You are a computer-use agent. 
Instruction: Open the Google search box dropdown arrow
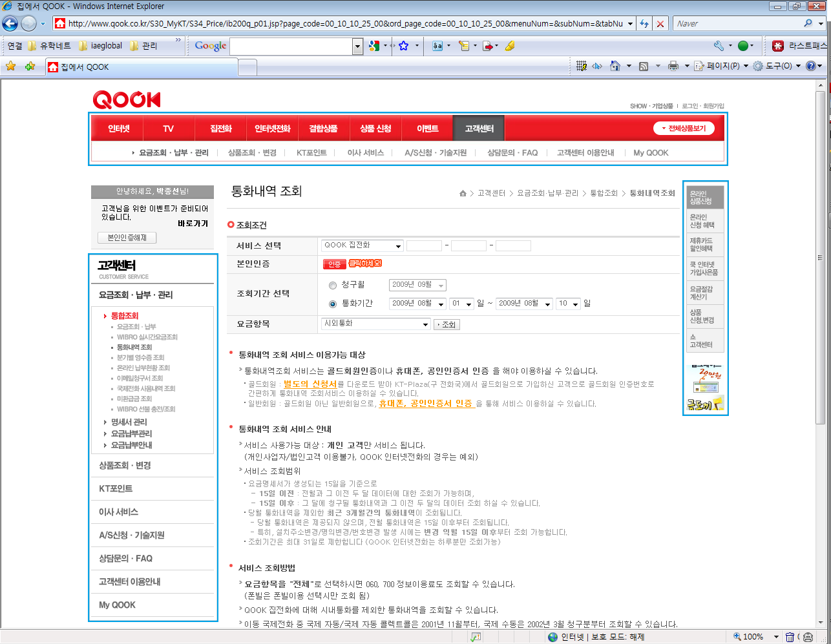[x=358, y=46]
